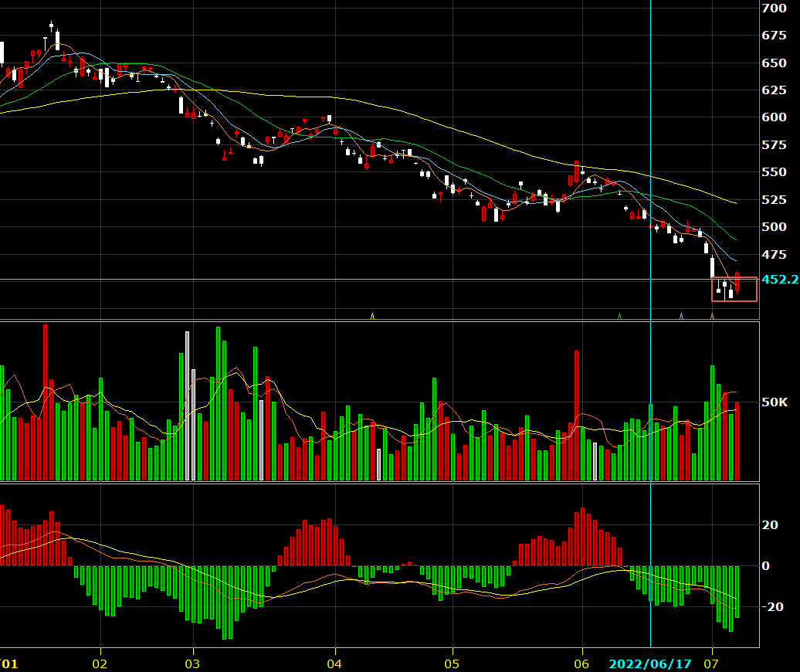The width and height of the screenshot is (800, 672).
Task: Select the 02 month label on date axis
Action: pos(100,664)
